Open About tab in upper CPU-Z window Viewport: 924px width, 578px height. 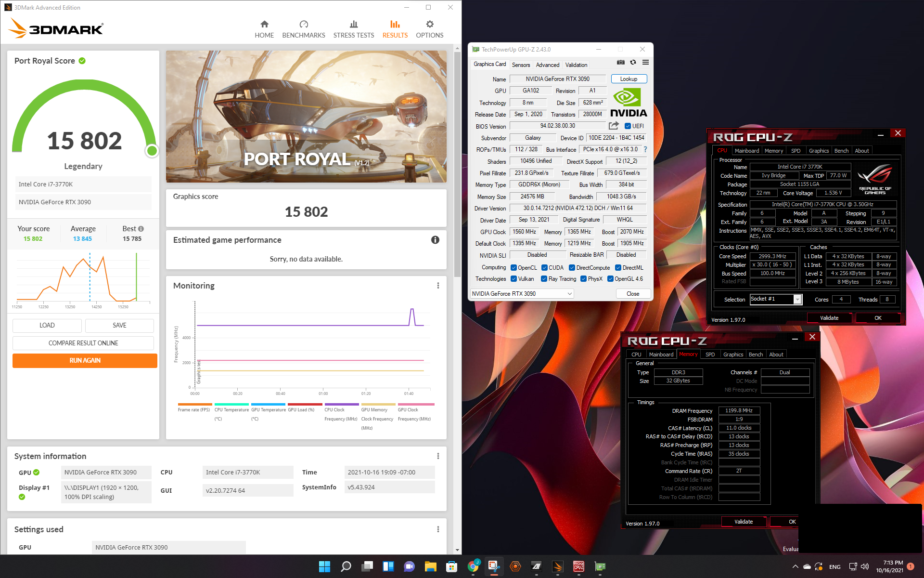pos(861,151)
